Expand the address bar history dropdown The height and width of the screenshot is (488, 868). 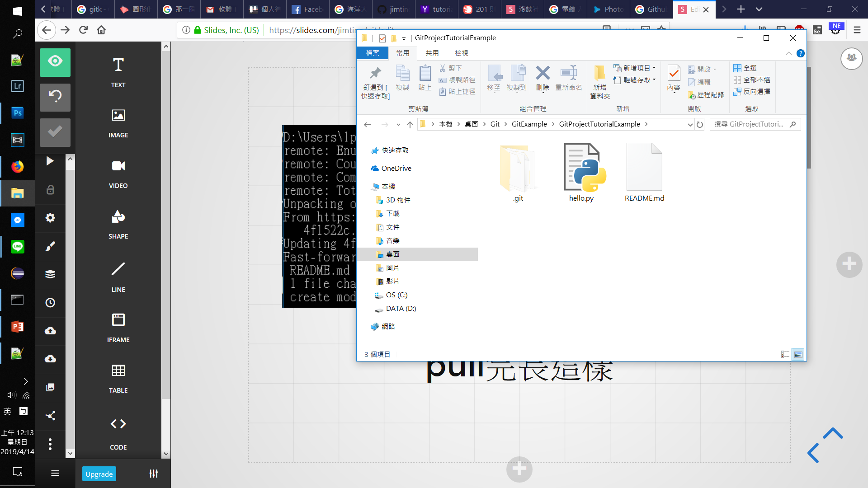point(690,125)
